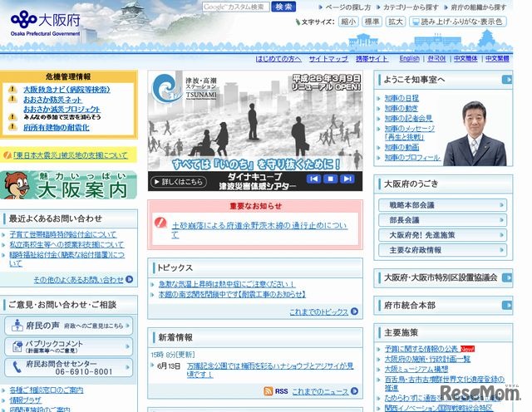Click the governor's portrait photo
532x412 pixels.
pos(475,133)
